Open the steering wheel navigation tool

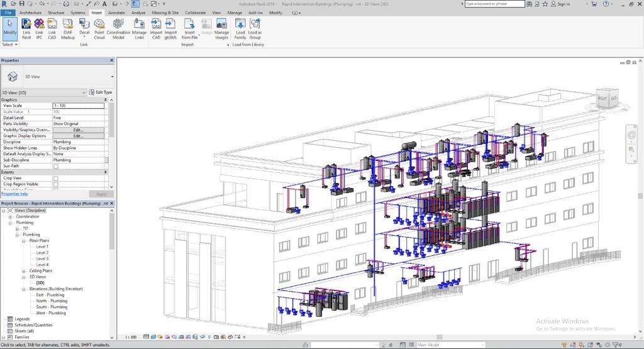(x=631, y=135)
